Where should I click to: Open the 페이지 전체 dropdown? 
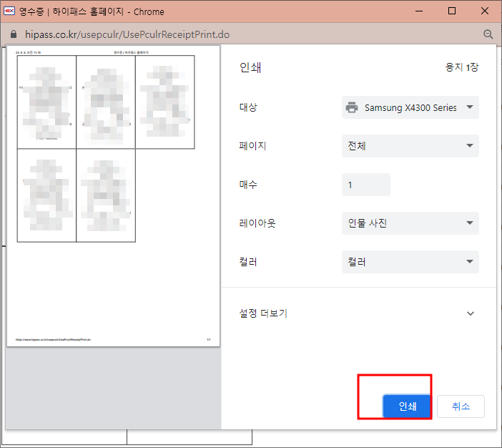pos(410,146)
